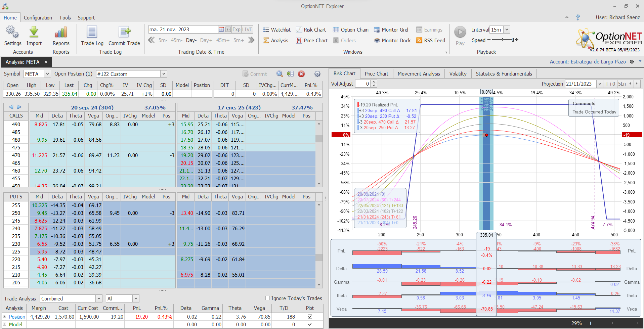Screen dimensions: 644x329
Task: Switch to the Configuration ribbon tab
Action: pyautogui.click(x=38, y=18)
